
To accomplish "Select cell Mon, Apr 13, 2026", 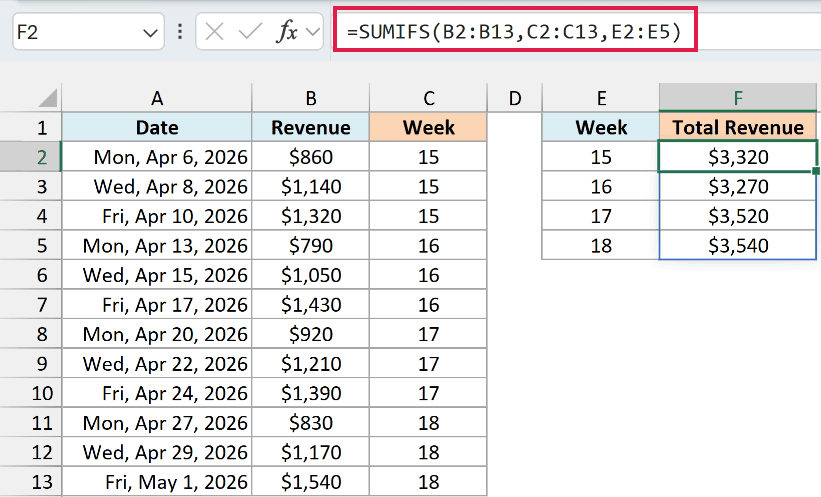I will click(157, 246).
